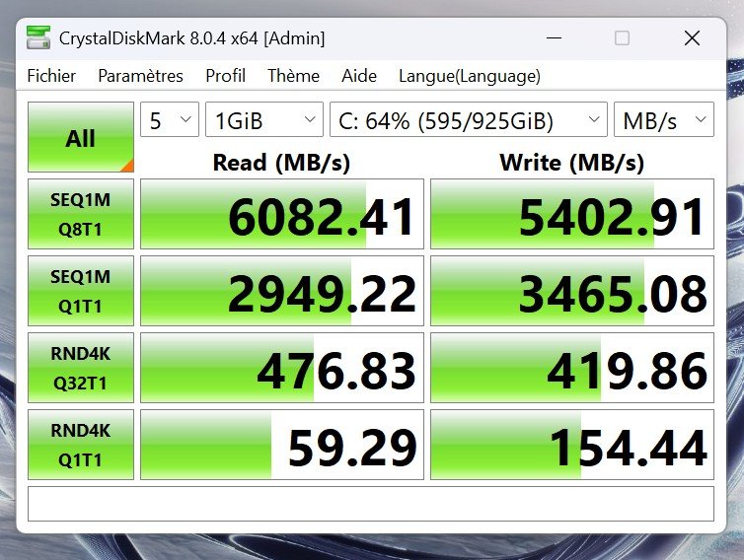Click the Write (MB/s) column header
744x560 pixels.
(x=571, y=163)
